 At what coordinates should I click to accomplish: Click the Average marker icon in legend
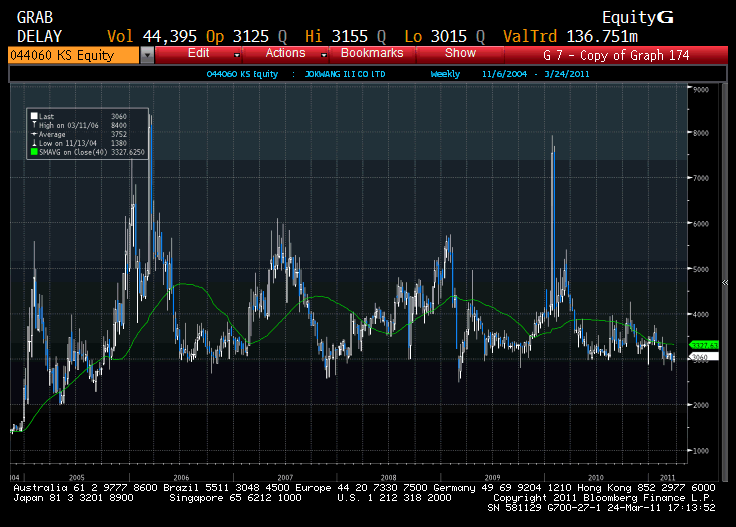pyautogui.click(x=33, y=133)
